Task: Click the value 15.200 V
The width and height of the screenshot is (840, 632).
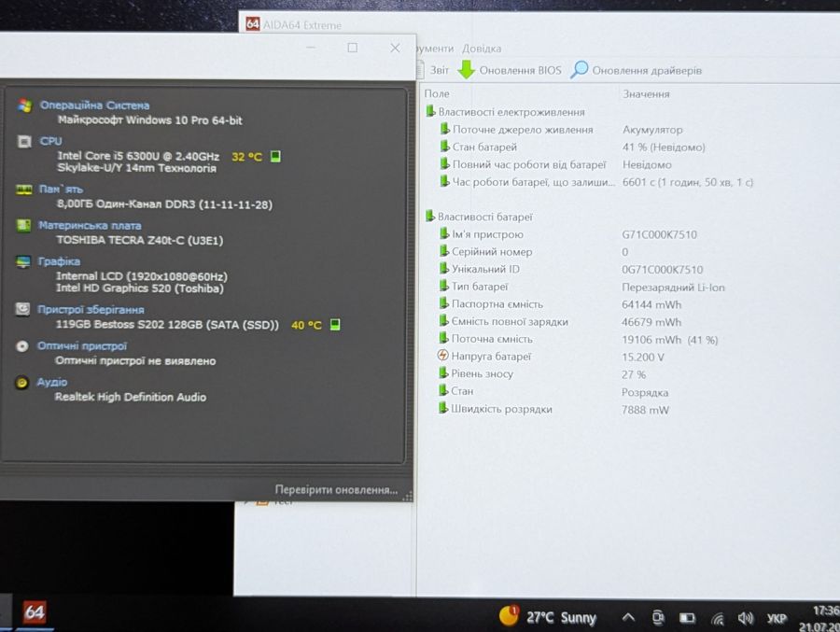Action: [x=643, y=357]
